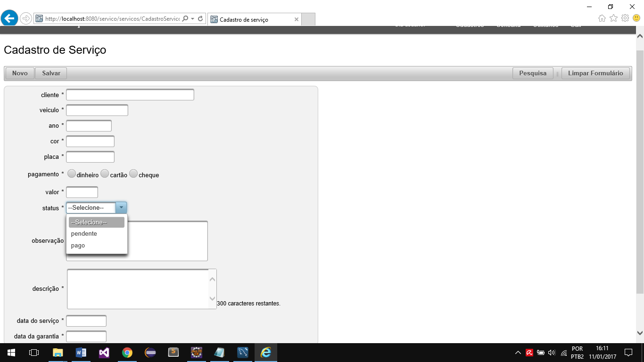Refresh the page with the reload icon

(200, 19)
